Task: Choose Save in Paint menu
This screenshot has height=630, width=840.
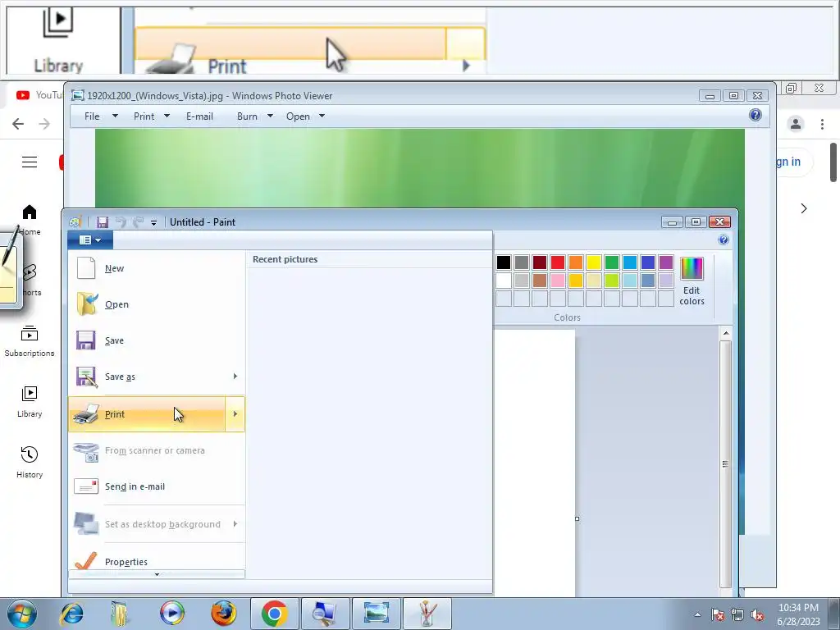Action: (x=157, y=340)
